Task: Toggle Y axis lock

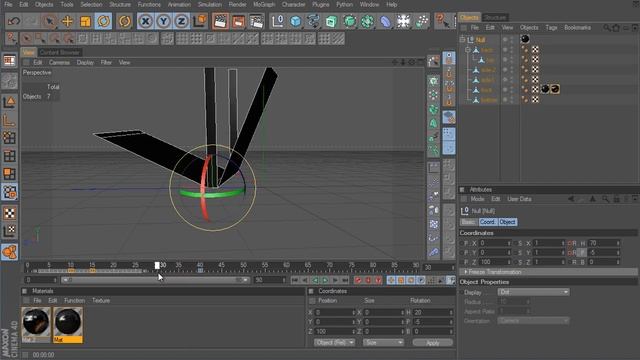Action: 163,21
